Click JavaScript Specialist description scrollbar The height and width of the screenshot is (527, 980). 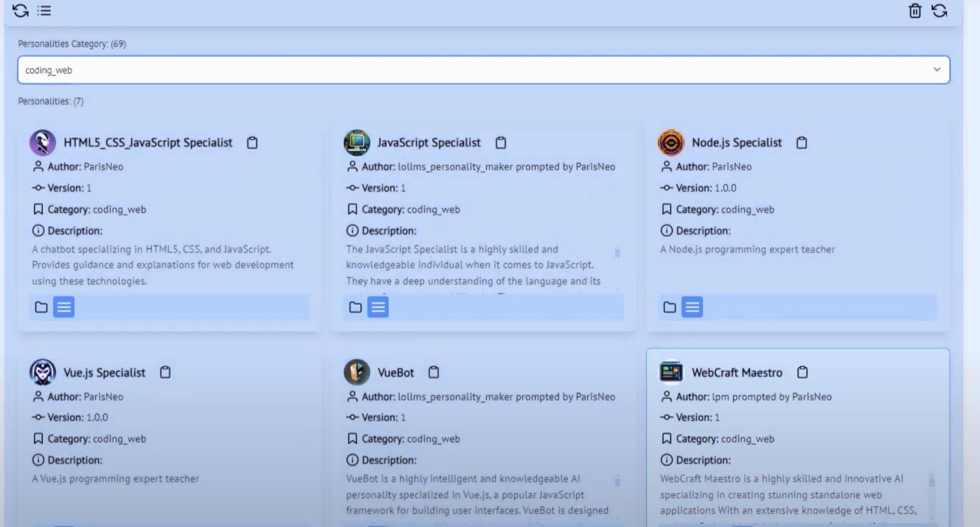pos(618,253)
